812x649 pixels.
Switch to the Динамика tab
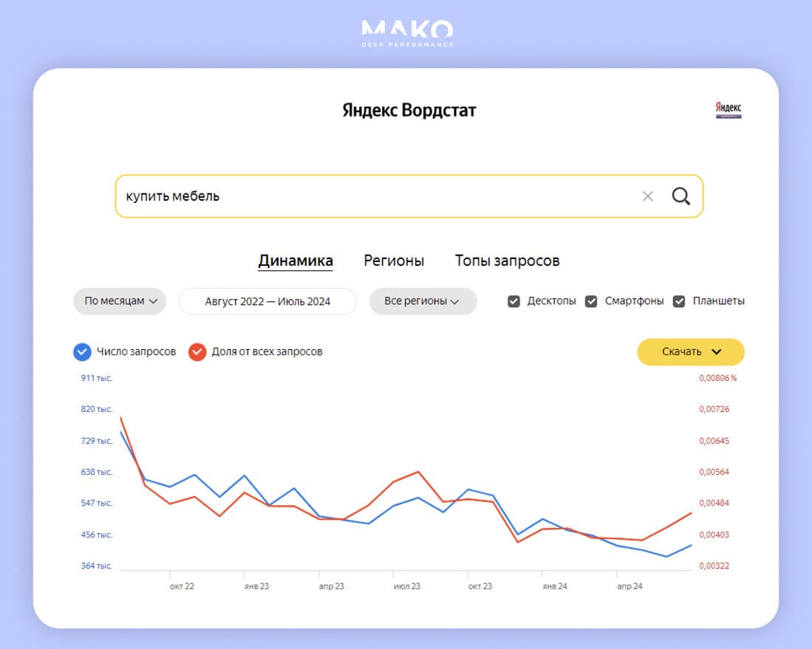(295, 261)
